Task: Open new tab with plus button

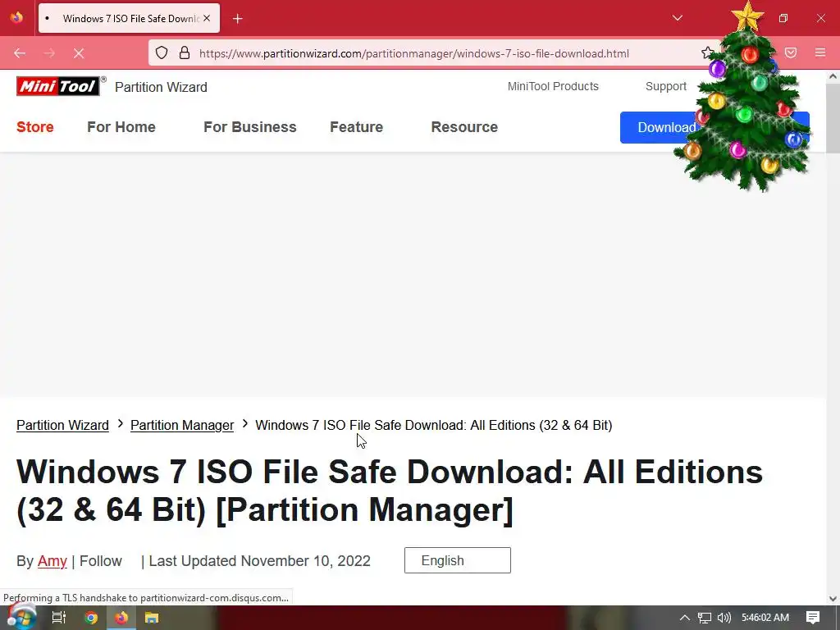Action: point(238,19)
